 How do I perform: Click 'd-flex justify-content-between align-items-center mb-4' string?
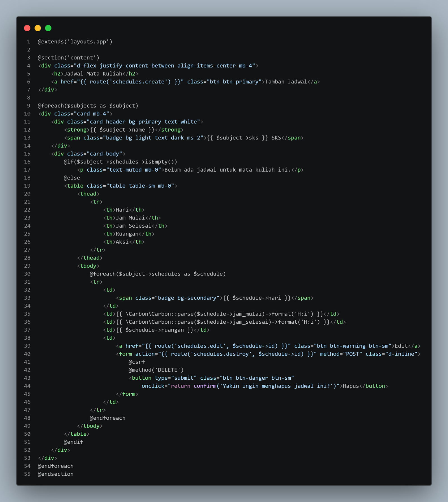coord(164,66)
